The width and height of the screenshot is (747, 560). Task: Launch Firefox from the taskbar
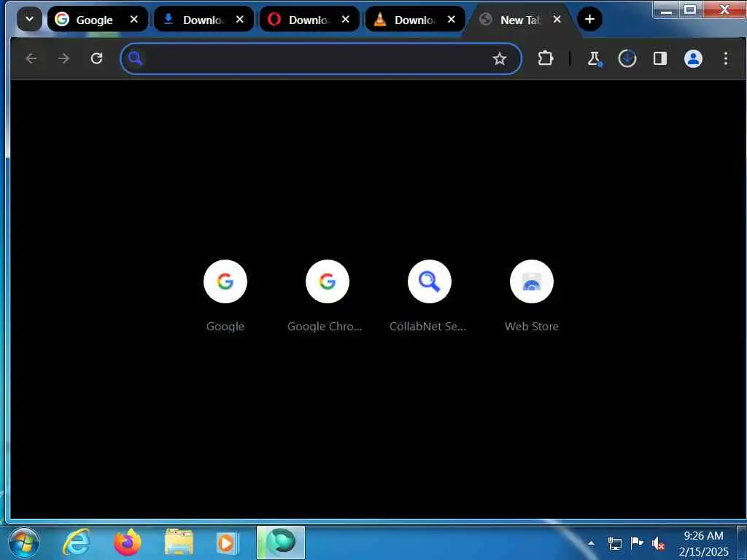[x=128, y=542]
